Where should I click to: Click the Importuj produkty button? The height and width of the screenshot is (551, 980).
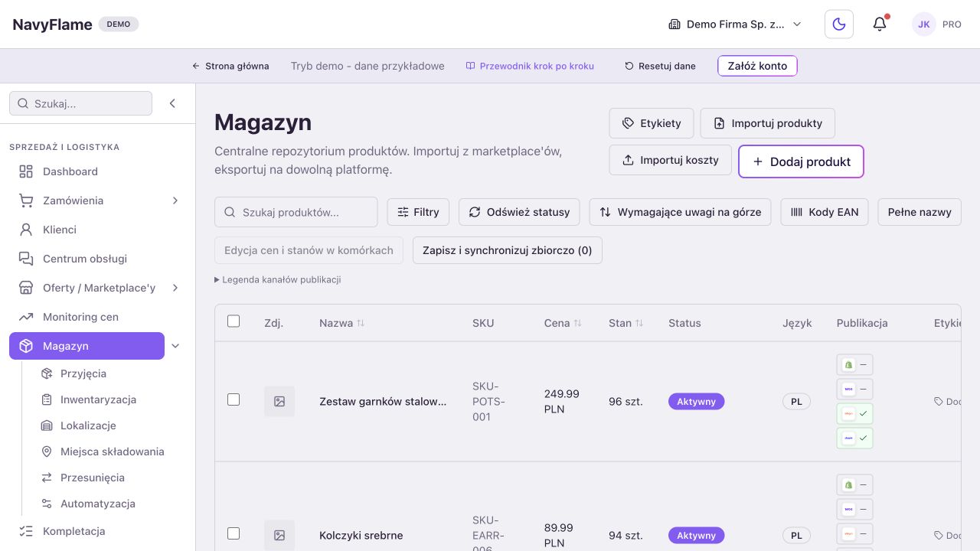click(768, 123)
